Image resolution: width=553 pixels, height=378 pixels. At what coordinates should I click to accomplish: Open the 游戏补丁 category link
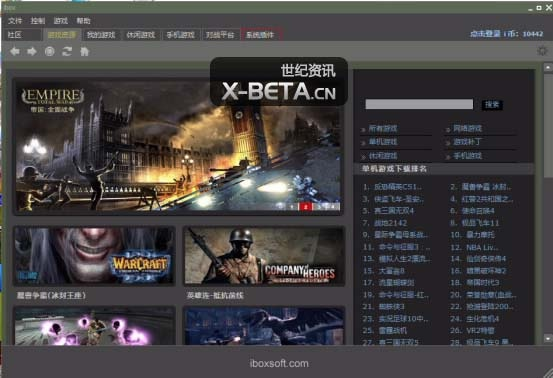tap(467, 142)
